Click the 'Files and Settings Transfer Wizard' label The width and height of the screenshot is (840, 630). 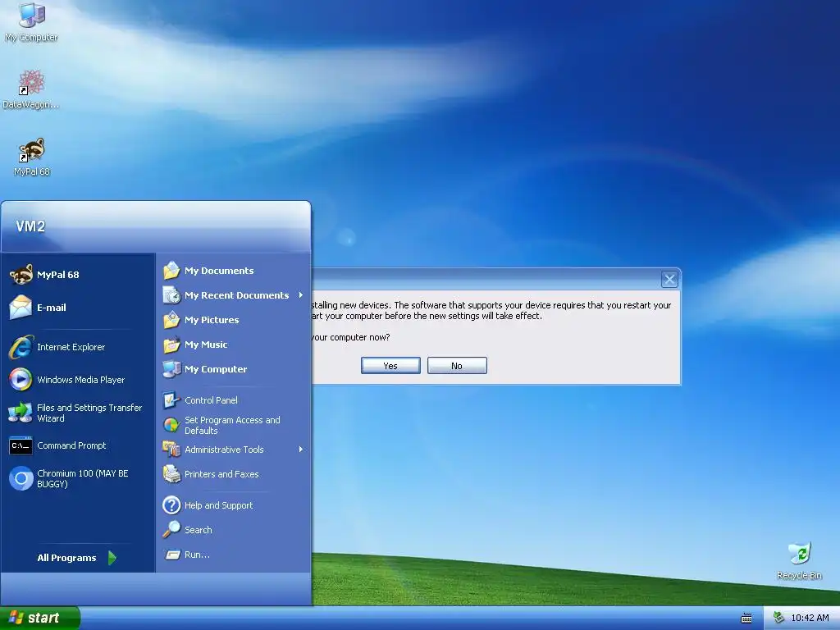pos(89,413)
